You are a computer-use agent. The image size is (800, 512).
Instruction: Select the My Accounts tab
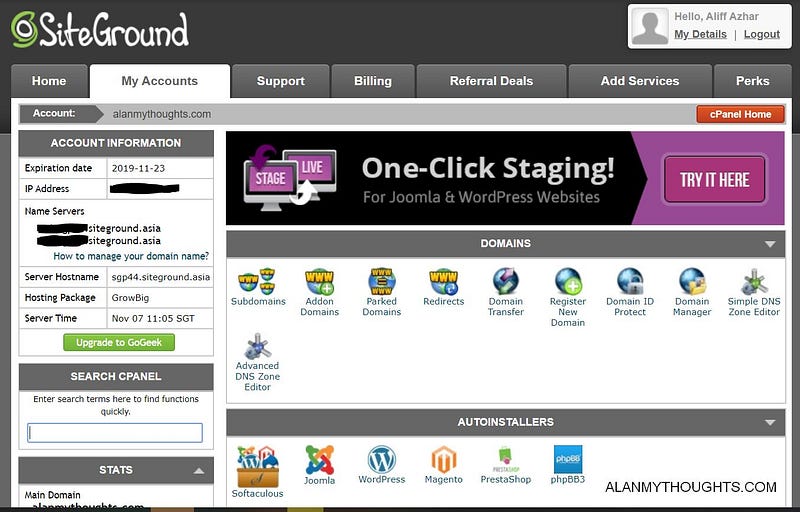[x=160, y=81]
